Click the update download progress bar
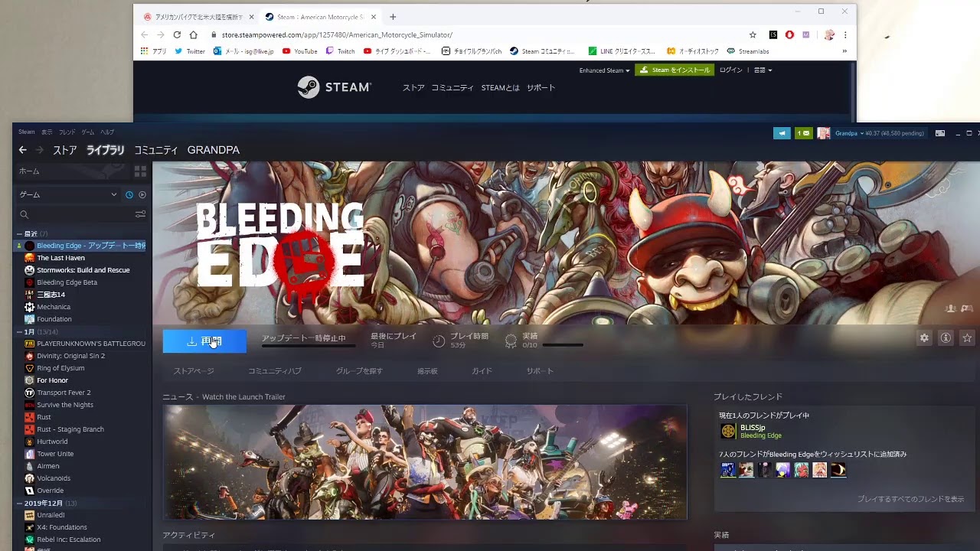Screen dimensions: 980x551 309,346
